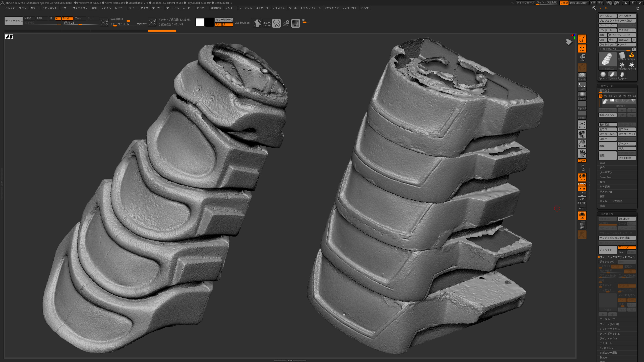Expand the エッジループ (EdgeLoop) subpalette

(607, 319)
